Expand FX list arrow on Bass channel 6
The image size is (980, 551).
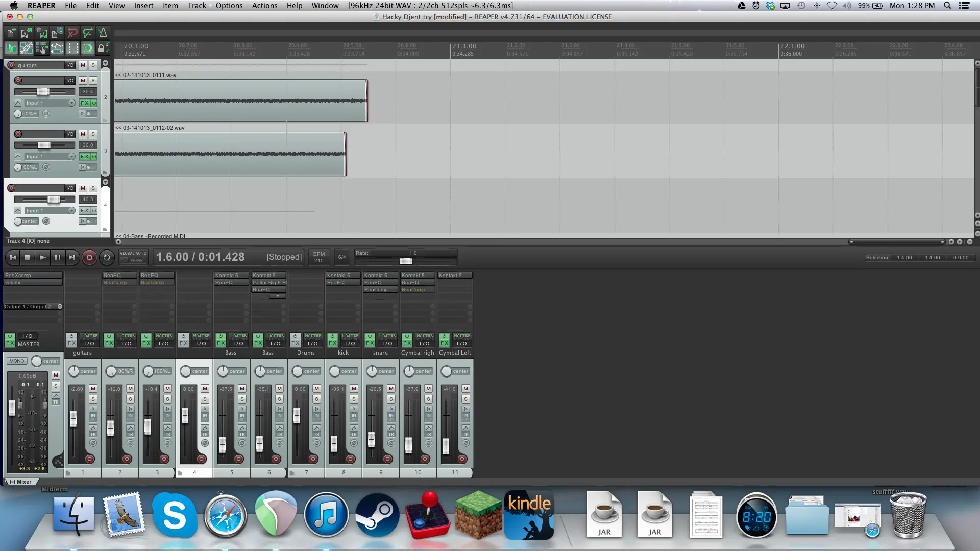(278, 296)
